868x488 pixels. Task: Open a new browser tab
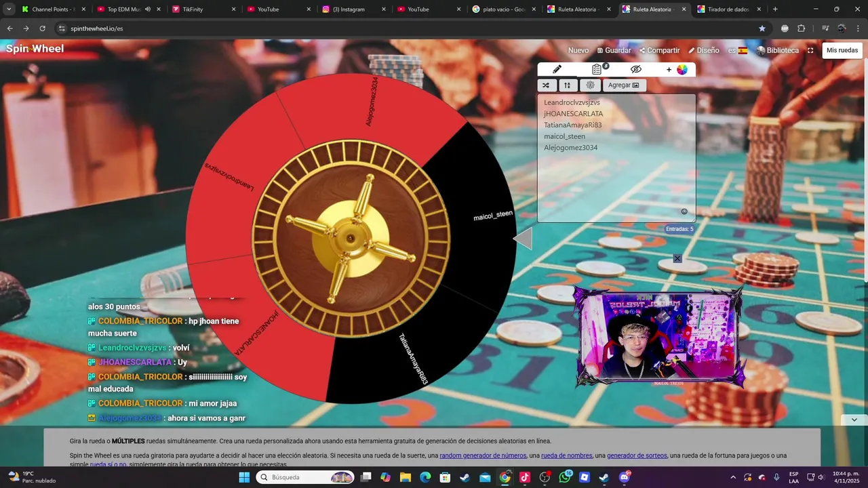(x=775, y=9)
